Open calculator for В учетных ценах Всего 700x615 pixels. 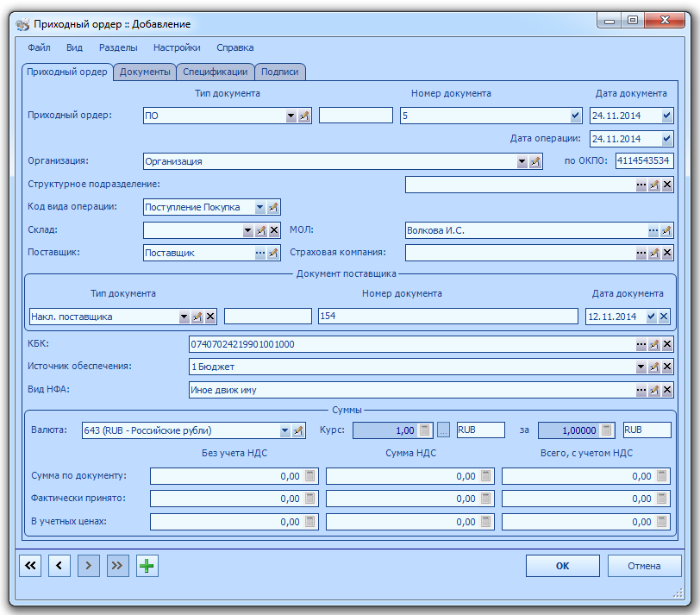tap(661, 522)
